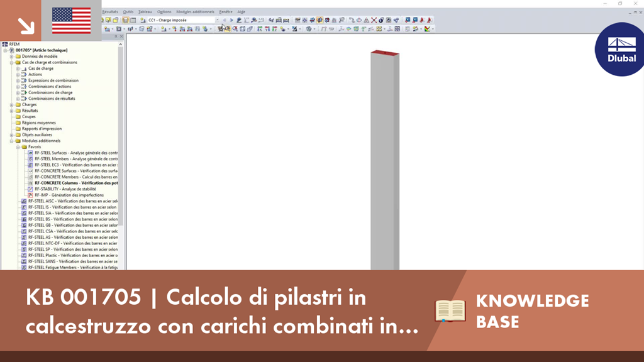
Task: Click the highlighted navigator panel icon in the top toolbar
Action: point(126,19)
